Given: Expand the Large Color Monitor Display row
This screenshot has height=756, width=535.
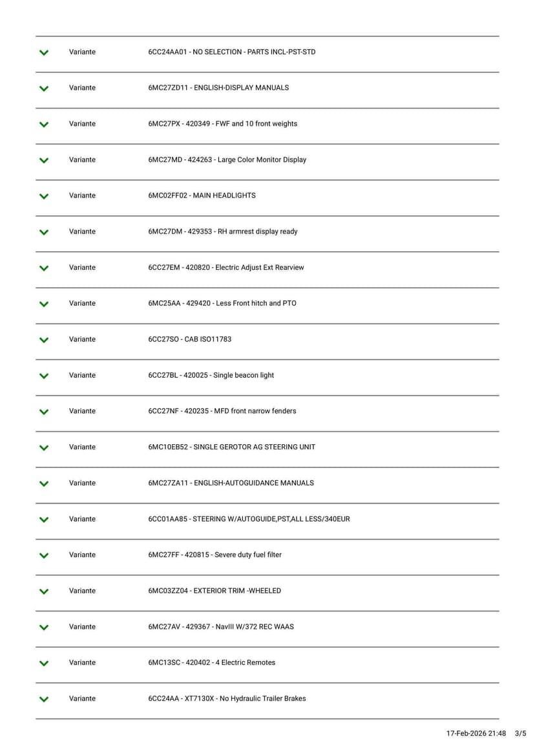Looking at the screenshot, I should click(43, 160).
